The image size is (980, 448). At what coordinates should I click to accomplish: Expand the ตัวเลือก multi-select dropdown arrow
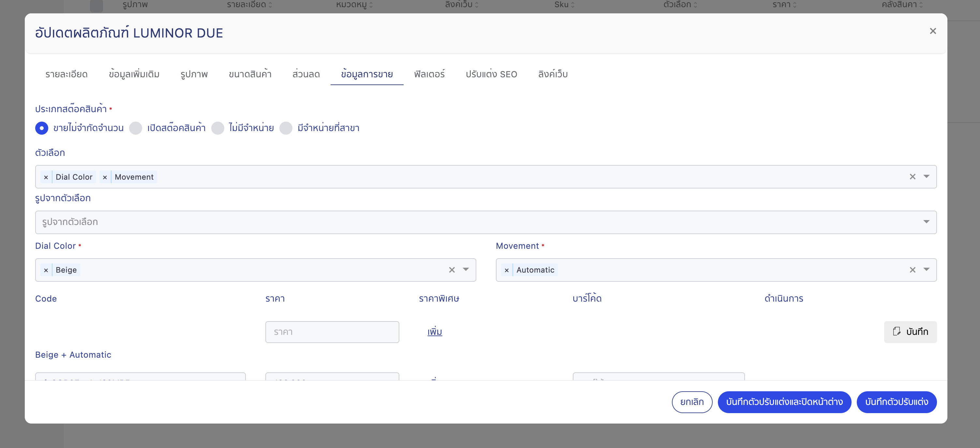coord(926,176)
